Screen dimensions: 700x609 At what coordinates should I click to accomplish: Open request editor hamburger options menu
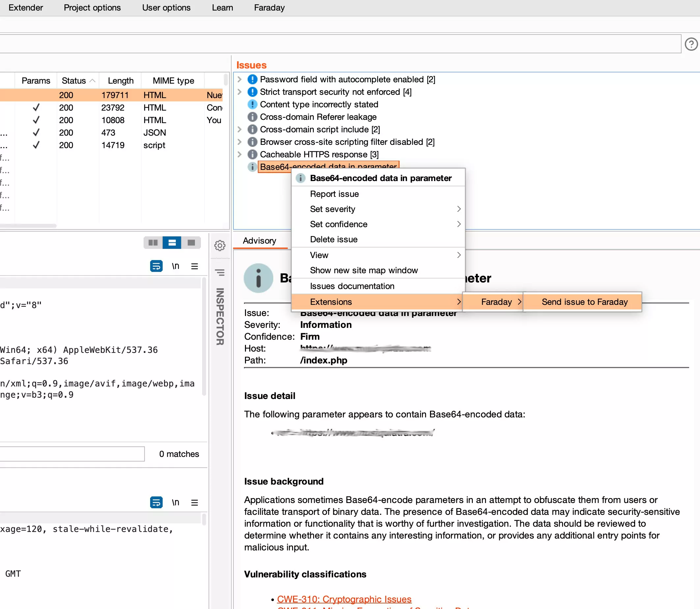[x=195, y=266]
